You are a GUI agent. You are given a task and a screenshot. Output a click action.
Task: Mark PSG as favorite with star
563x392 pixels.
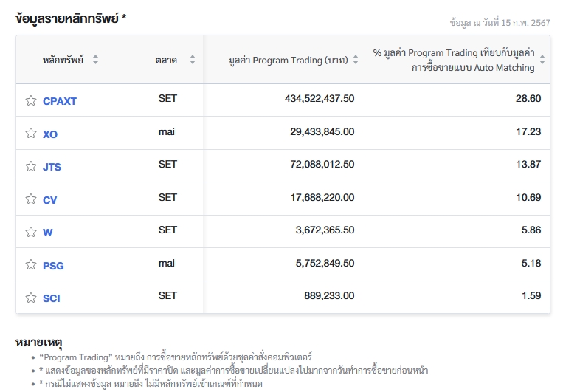(31, 264)
